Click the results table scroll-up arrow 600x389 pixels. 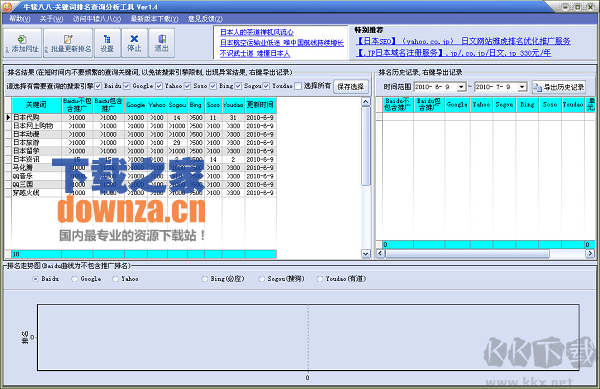coord(366,102)
